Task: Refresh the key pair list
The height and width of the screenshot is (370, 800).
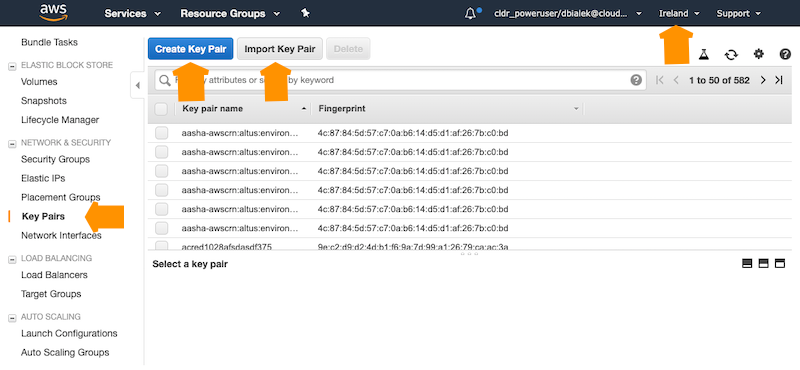Action: click(x=731, y=54)
